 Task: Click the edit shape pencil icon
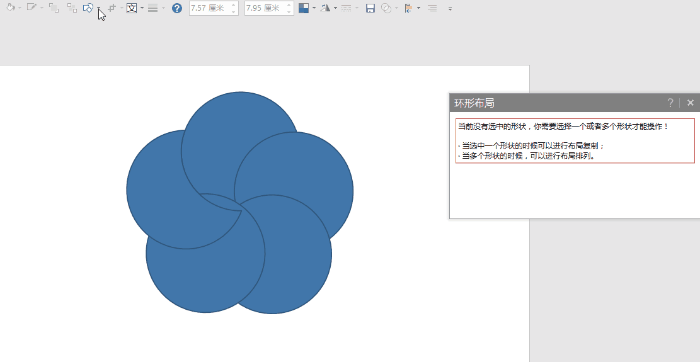31,8
